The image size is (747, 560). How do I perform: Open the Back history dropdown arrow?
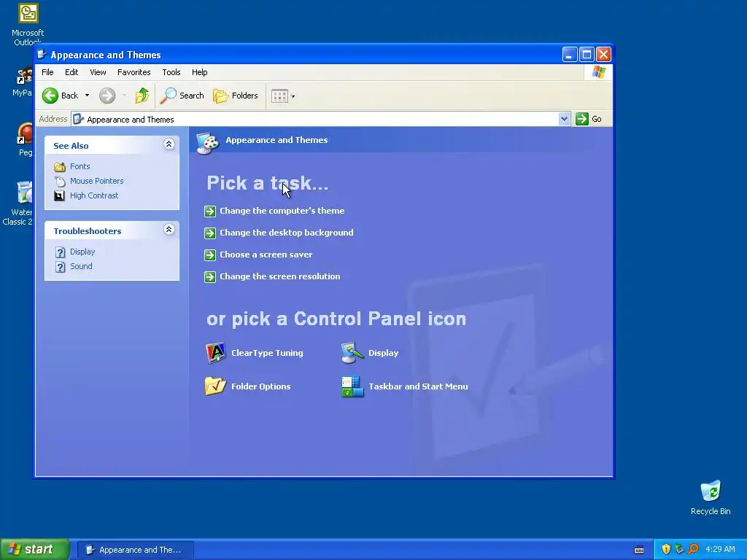click(88, 96)
